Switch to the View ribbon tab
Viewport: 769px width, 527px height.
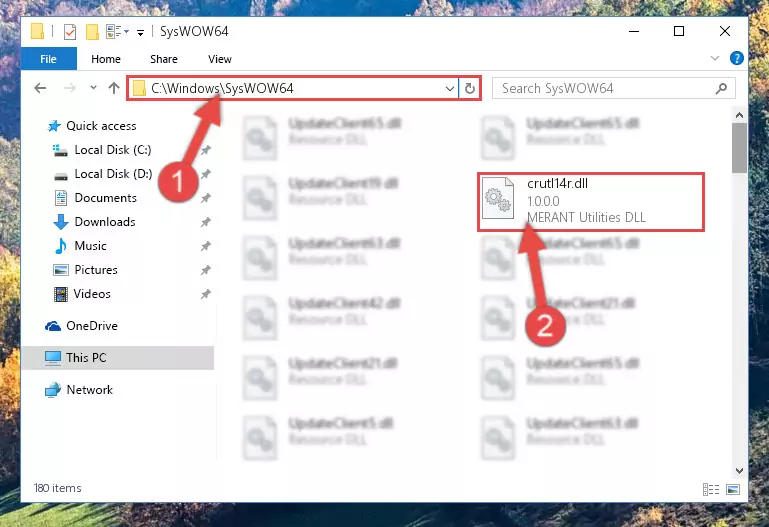219,59
